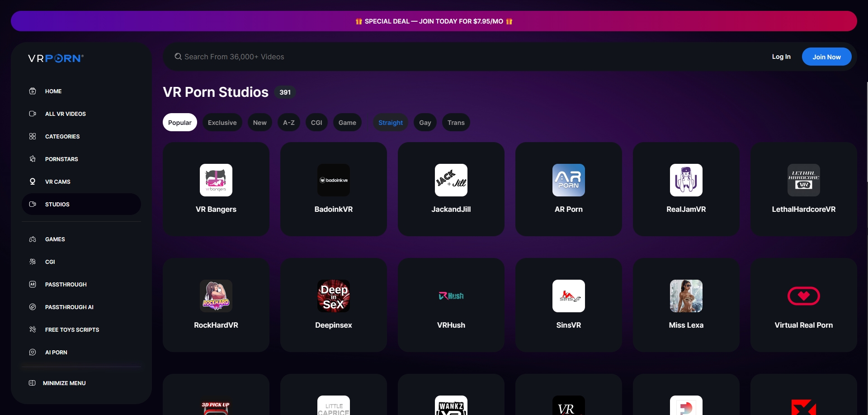Image resolution: width=868 pixels, height=415 pixels.
Task: Click the site logo at top left
Action: click(56, 58)
